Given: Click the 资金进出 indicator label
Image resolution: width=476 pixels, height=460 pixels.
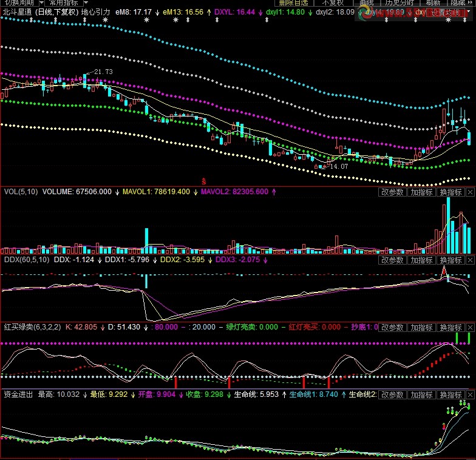Looking at the screenshot, I should pyautogui.click(x=18, y=394).
